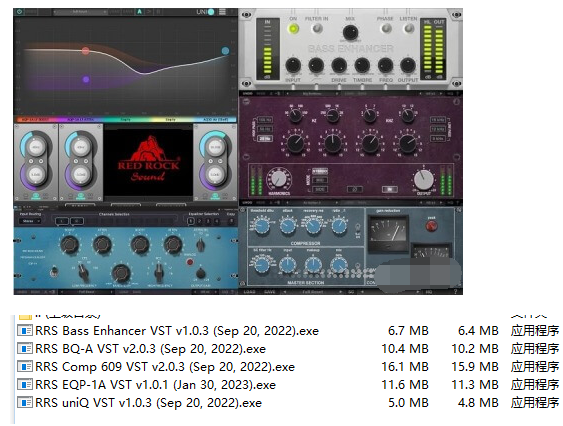Choose equalizer 3 in Equalizer Selection
The height and width of the screenshot is (426, 563).
208,221
